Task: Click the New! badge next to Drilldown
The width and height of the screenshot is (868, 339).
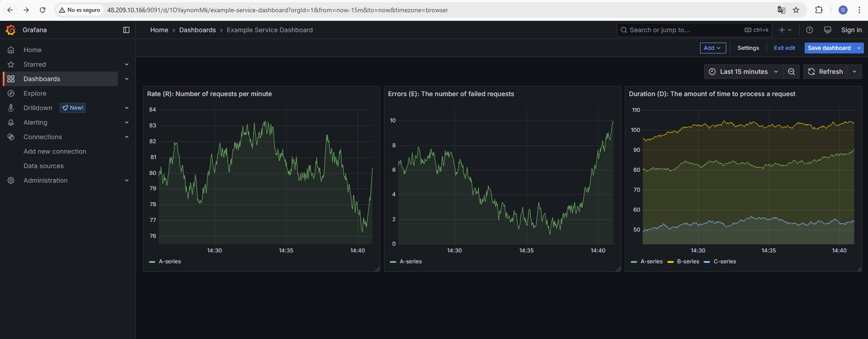Action: click(73, 108)
